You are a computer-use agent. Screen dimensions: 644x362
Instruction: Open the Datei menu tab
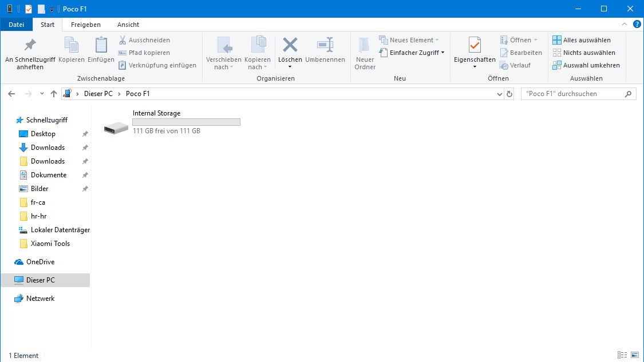tap(17, 25)
